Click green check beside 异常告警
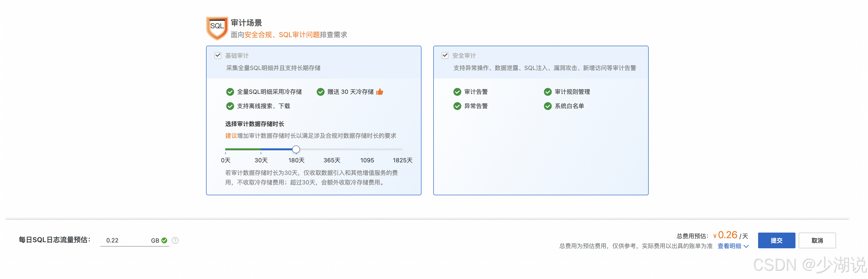This screenshot has width=868, height=279. point(457,106)
